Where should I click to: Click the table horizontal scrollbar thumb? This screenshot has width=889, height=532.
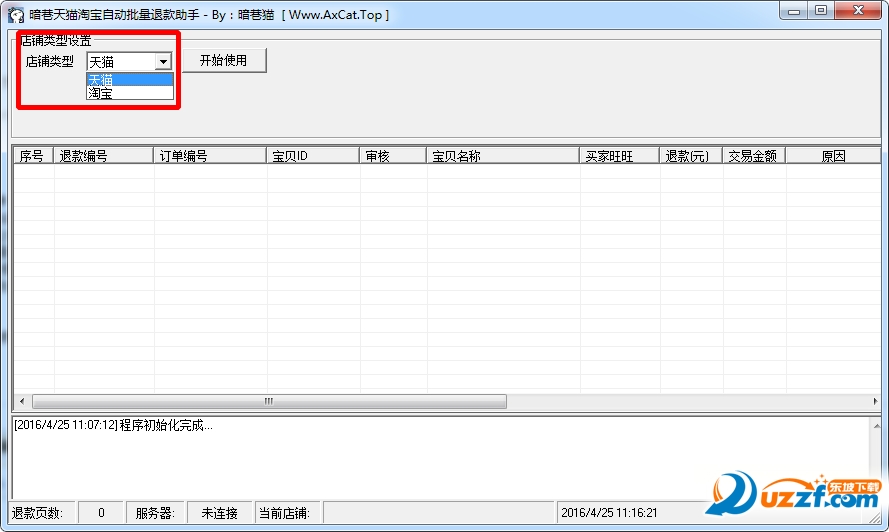tap(269, 402)
